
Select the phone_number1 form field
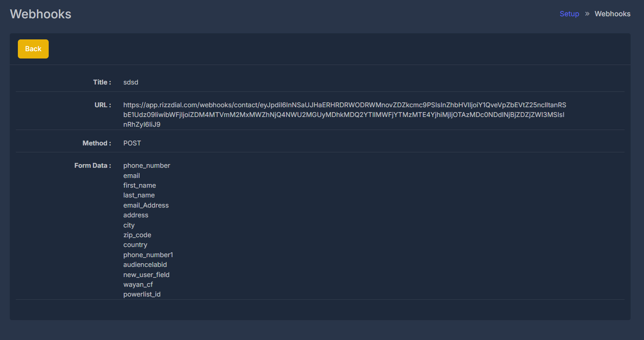(x=148, y=255)
